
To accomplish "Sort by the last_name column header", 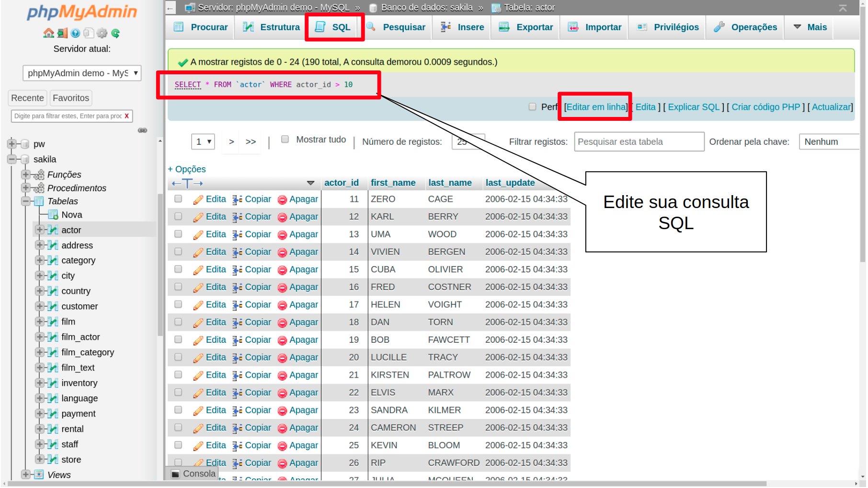I will pyautogui.click(x=449, y=183).
